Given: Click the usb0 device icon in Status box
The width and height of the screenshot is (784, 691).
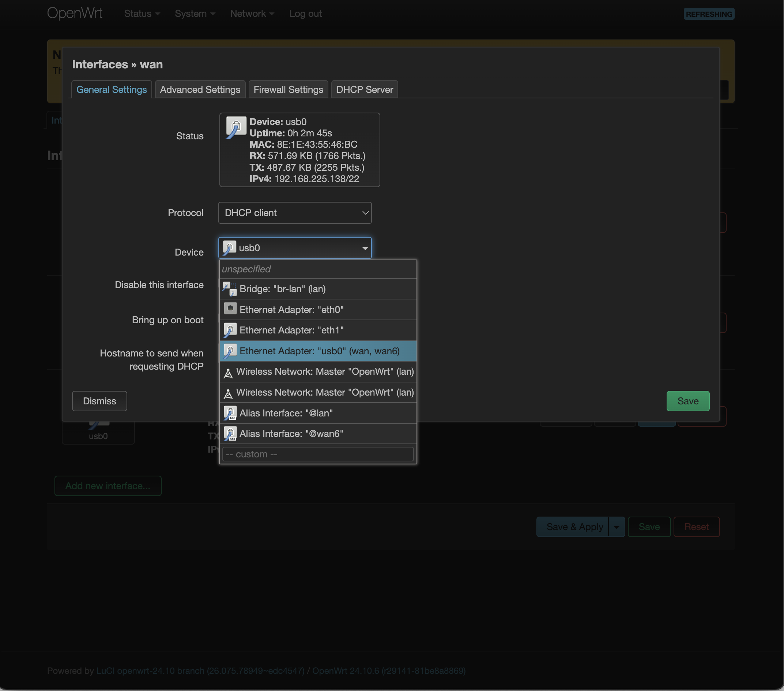Looking at the screenshot, I should point(235,128).
